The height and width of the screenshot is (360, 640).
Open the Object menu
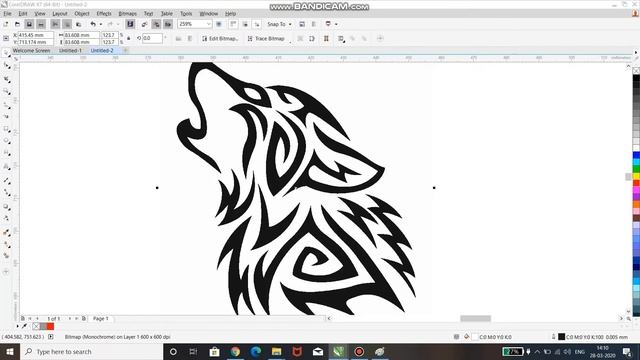point(82,13)
